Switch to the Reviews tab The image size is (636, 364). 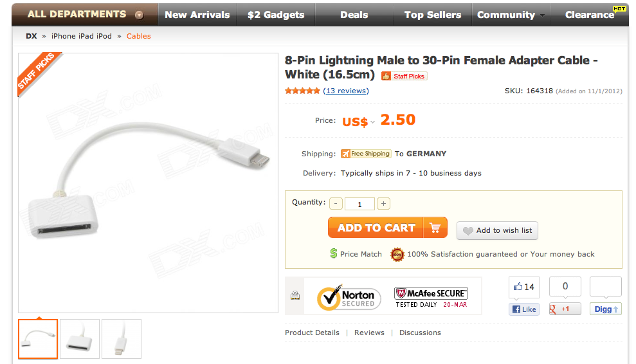coord(369,332)
